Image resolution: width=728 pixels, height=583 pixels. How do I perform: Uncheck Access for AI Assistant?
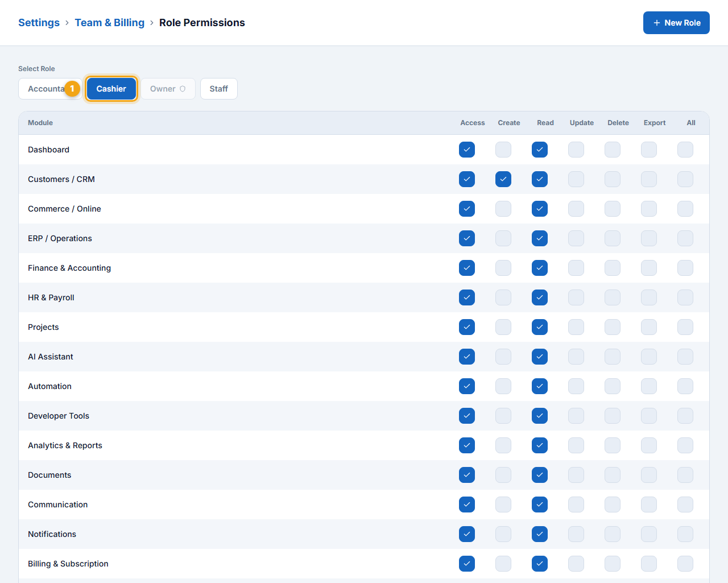[x=467, y=357]
